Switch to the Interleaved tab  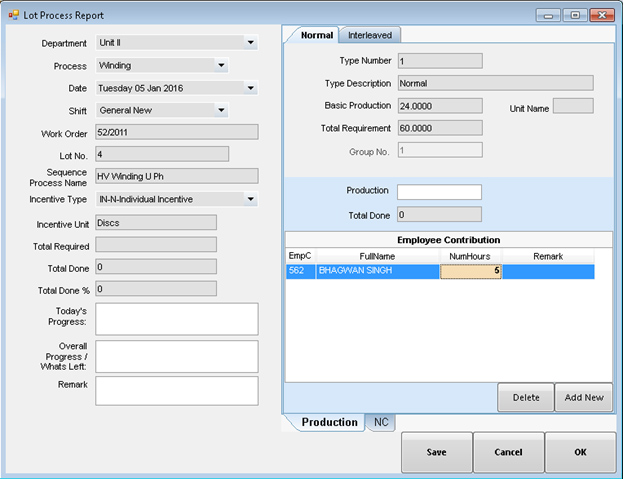(370, 35)
